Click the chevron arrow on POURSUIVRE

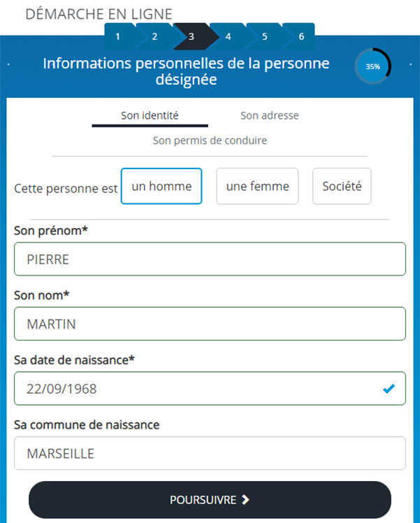tap(245, 500)
